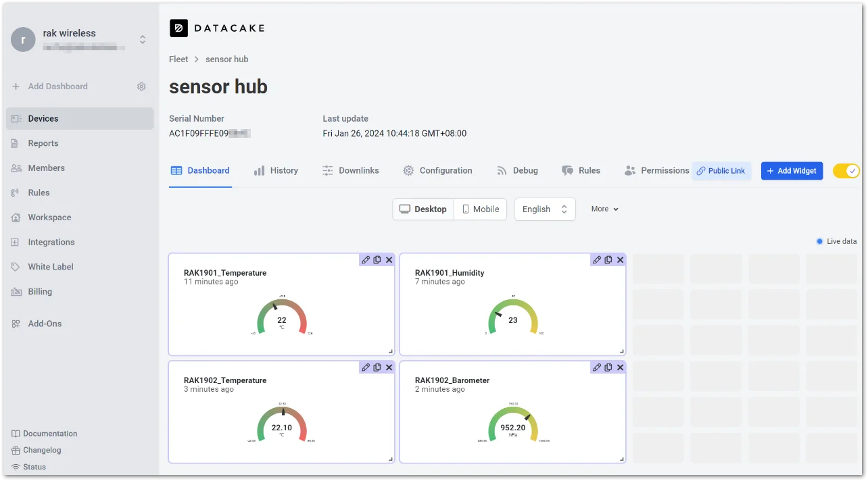Click the plus icon beside Add Dashboard
The width and height of the screenshot is (868, 481).
16,86
